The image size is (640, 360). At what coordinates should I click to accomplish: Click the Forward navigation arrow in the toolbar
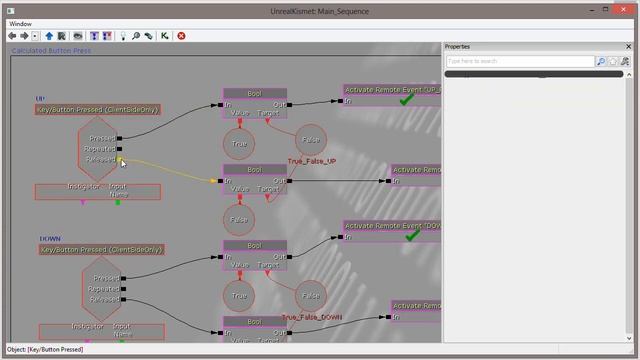(24, 36)
